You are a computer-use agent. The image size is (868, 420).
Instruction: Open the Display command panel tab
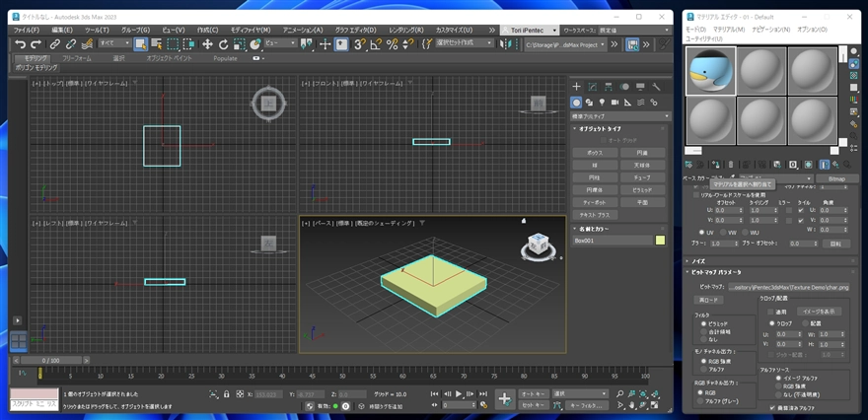click(x=640, y=87)
